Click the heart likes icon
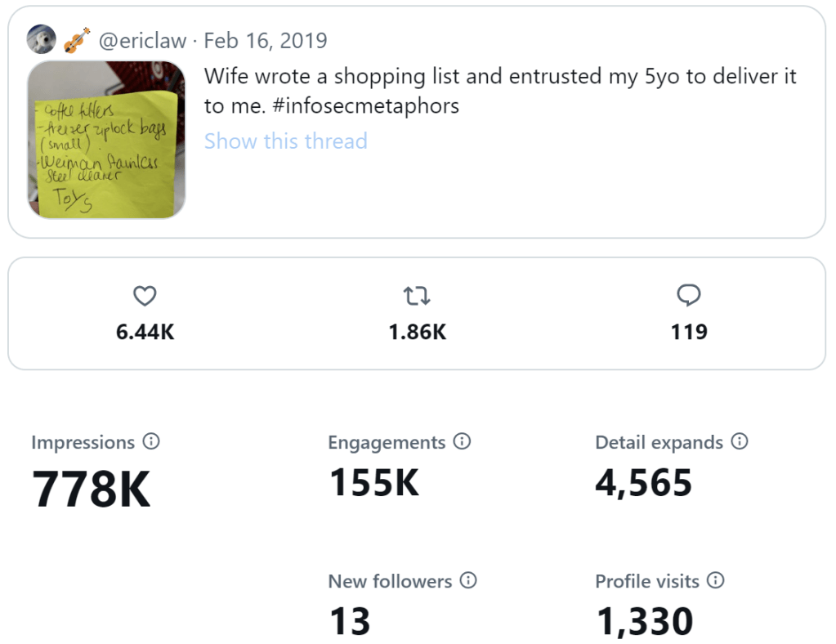836x644 pixels. coord(145,296)
